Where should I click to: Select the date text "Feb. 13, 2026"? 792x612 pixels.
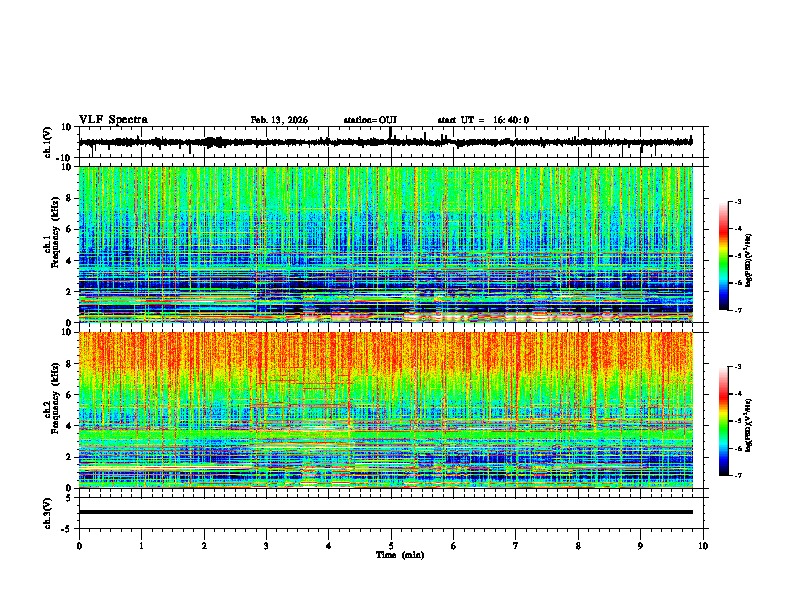(279, 120)
